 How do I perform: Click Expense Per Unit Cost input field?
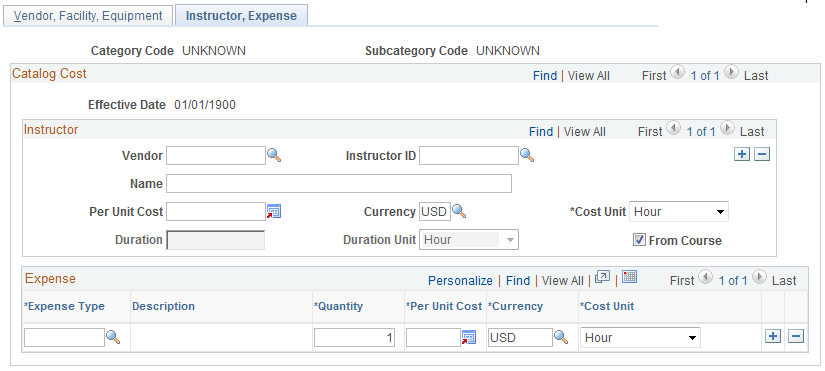point(434,337)
